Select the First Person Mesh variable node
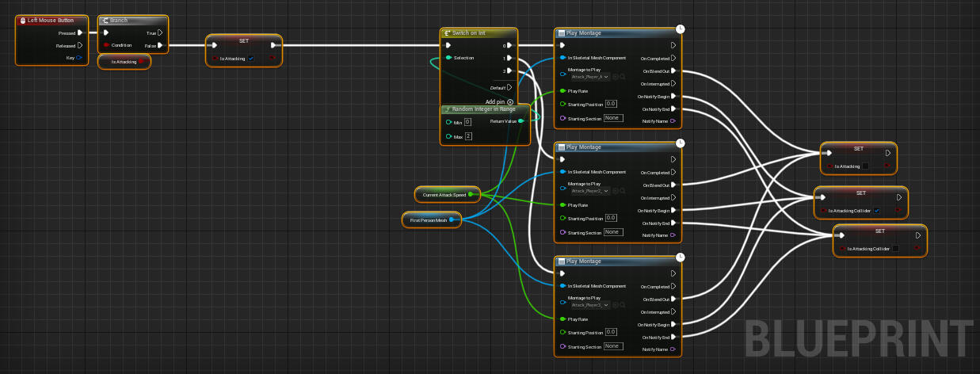980x374 pixels. 429,219
